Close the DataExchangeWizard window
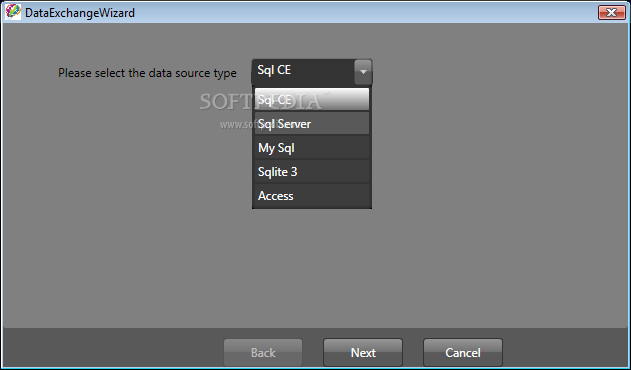The width and height of the screenshot is (631, 370). click(611, 12)
